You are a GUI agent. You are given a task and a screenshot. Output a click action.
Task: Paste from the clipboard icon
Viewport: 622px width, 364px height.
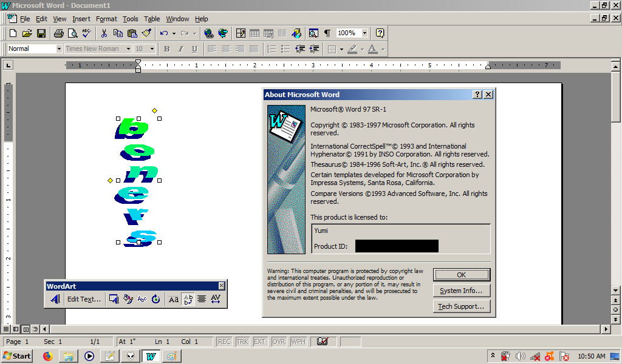[132, 33]
